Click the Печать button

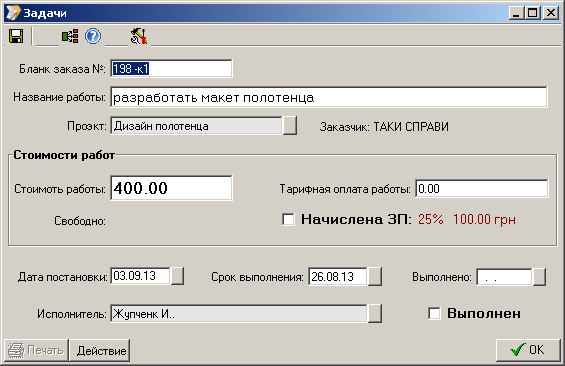(36, 350)
